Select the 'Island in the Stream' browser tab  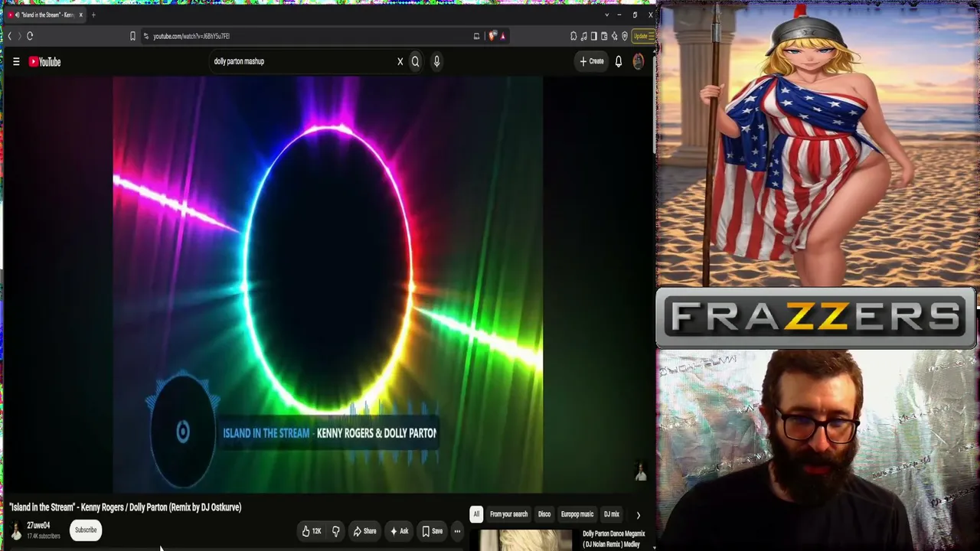[x=44, y=15]
